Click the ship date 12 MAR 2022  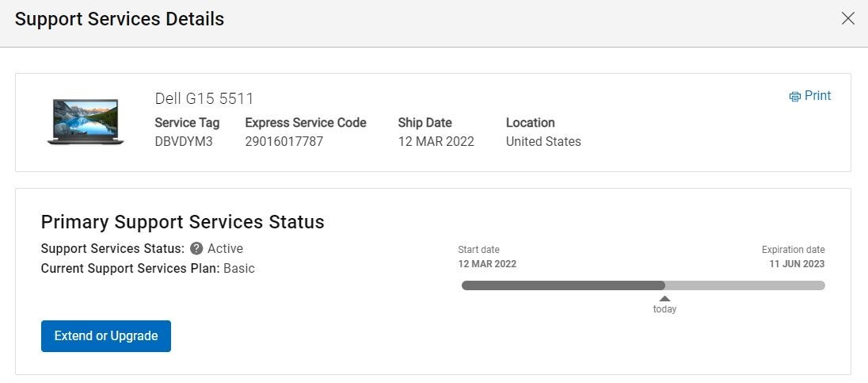(436, 141)
